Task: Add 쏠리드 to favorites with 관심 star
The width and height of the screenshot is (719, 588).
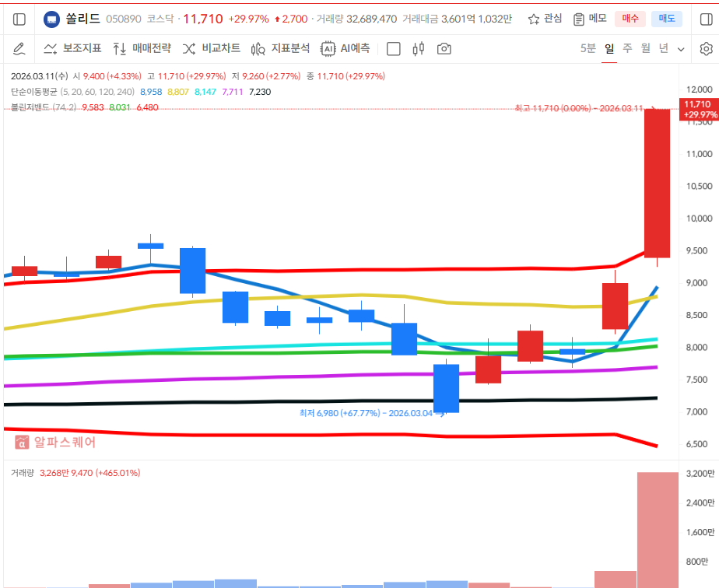Action: pos(545,19)
